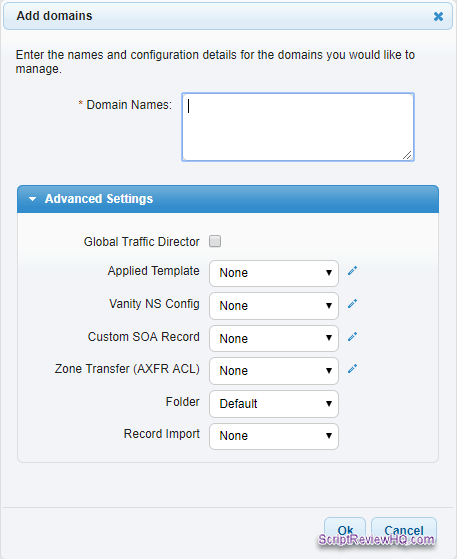Click the textarea resize handle corner
Viewport: 457px width, 559px height.
coord(407,155)
